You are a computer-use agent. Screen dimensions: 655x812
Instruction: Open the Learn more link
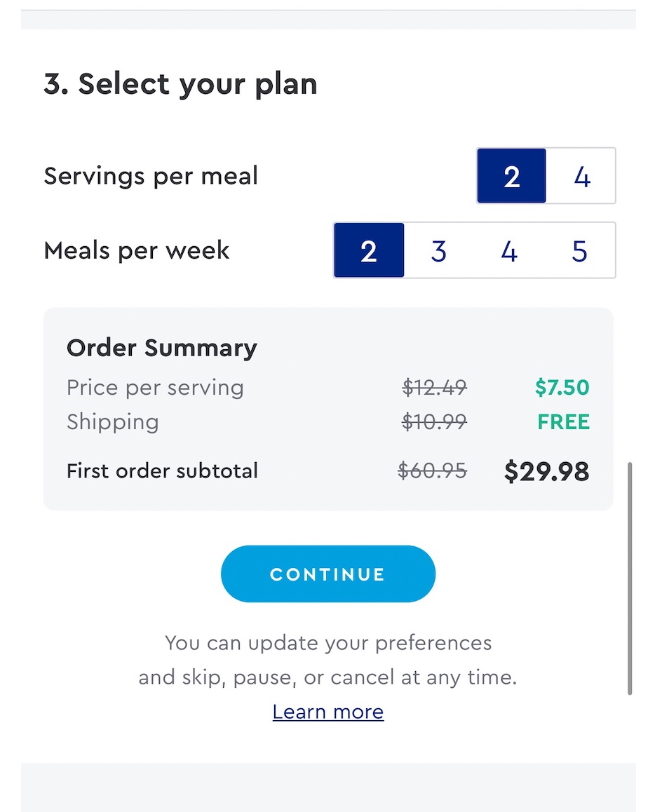point(327,711)
